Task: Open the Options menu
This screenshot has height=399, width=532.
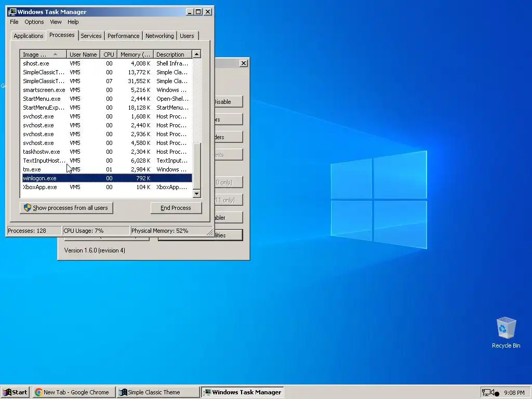Action: pyautogui.click(x=34, y=22)
